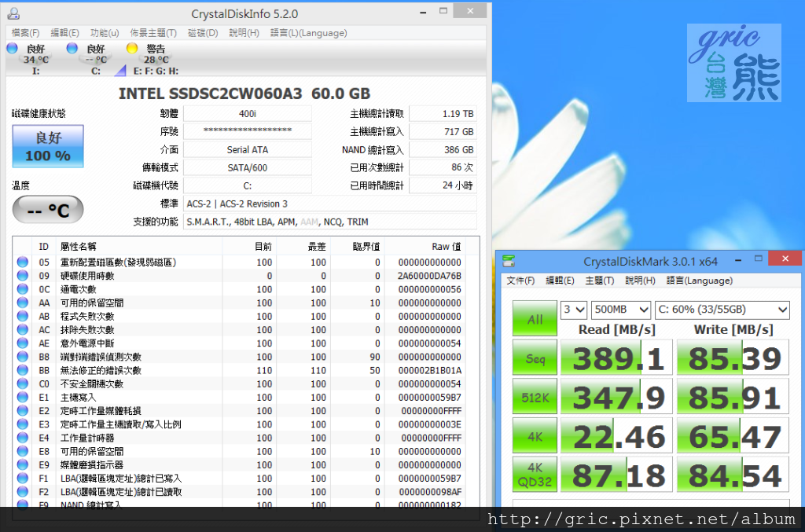
Task: Click status orb for attribute AE
Action: [x=23, y=343]
